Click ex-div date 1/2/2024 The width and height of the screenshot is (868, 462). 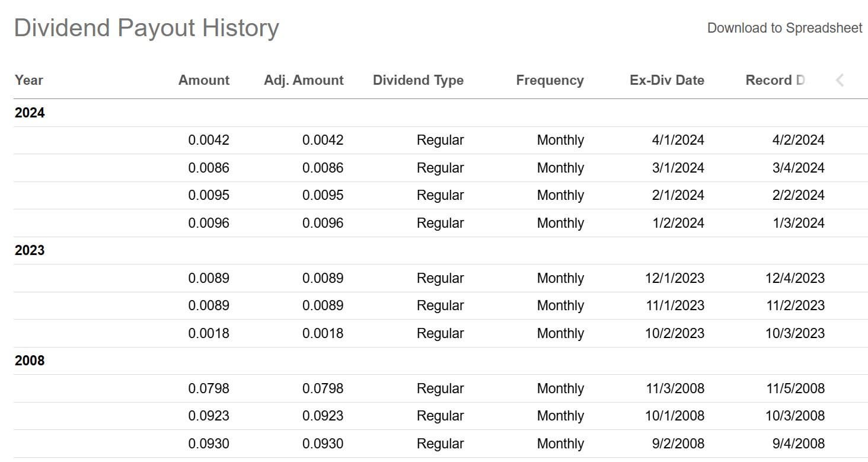coord(678,223)
